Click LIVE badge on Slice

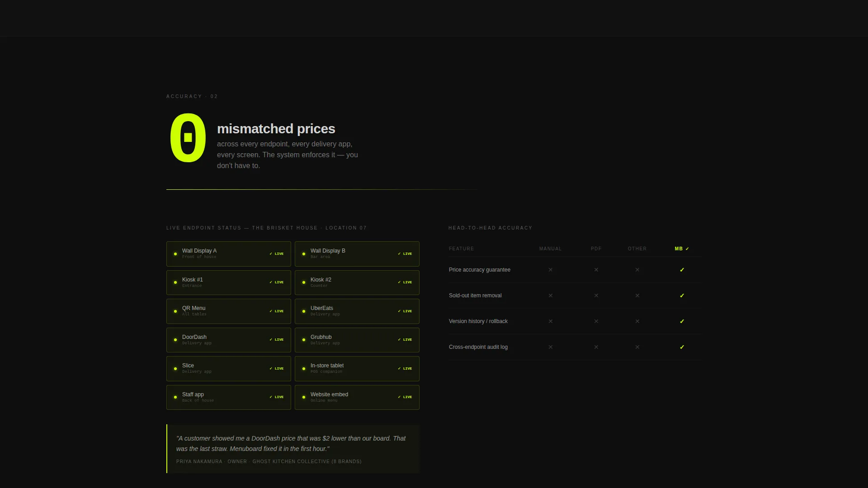tap(277, 369)
